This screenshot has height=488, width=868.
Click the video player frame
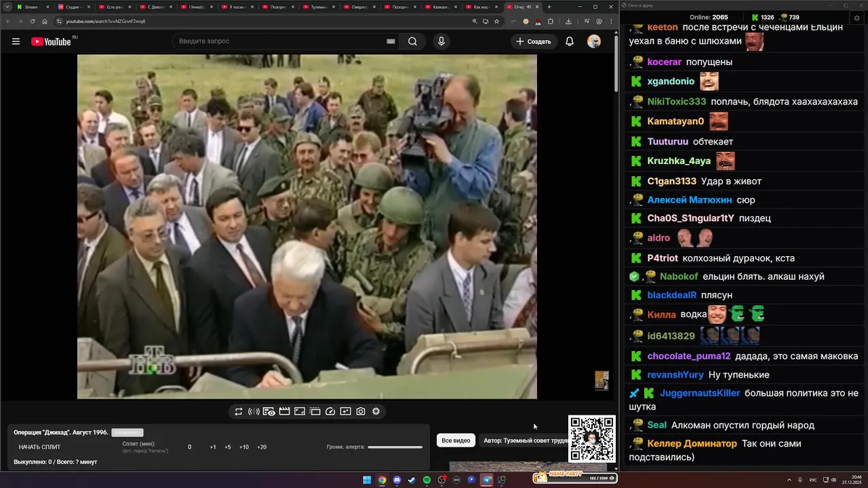point(307,226)
